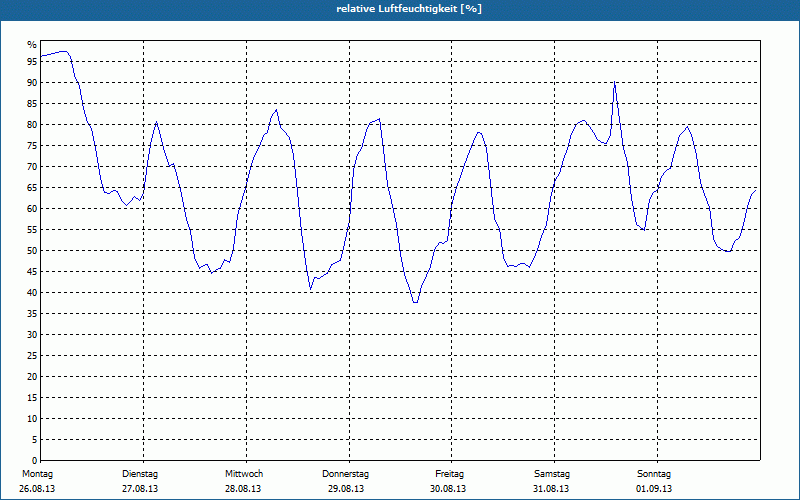This screenshot has width=800, height=500.
Task: Select the Montag day label
Action: (37, 474)
